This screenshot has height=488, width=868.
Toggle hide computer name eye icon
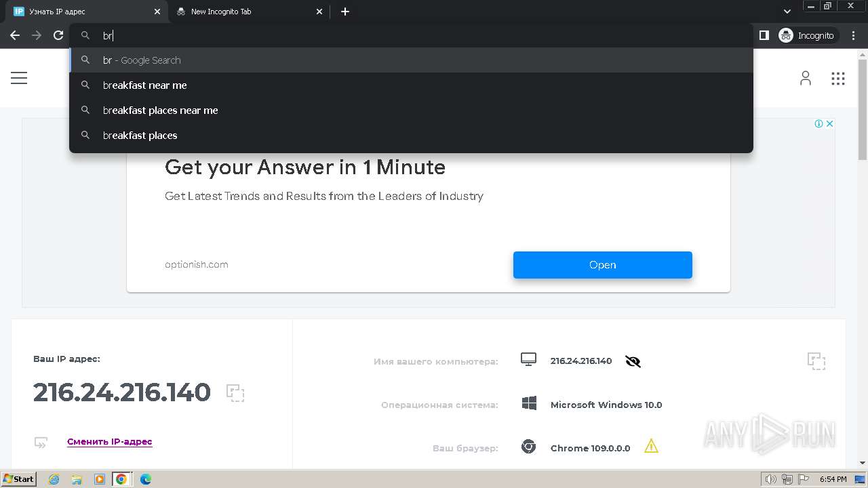coord(633,361)
